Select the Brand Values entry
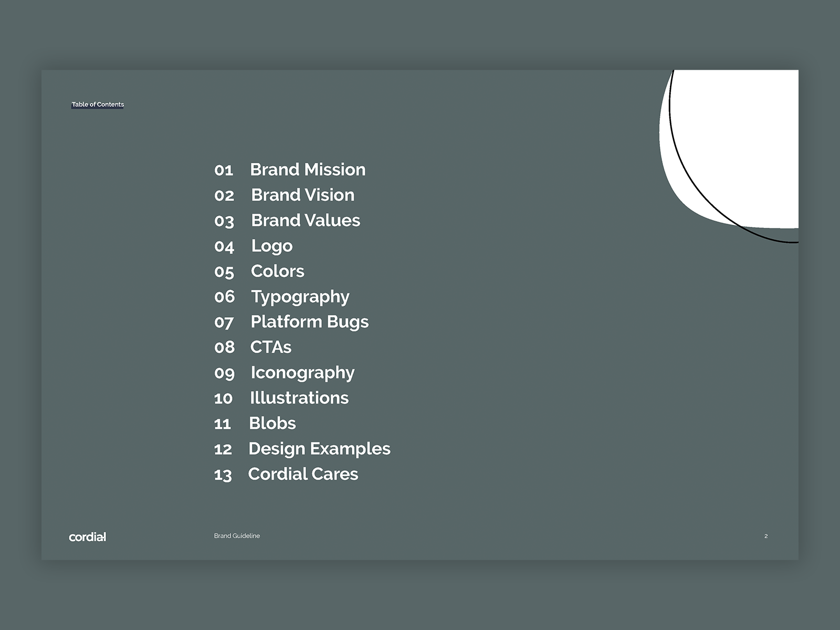 (306, 220)
